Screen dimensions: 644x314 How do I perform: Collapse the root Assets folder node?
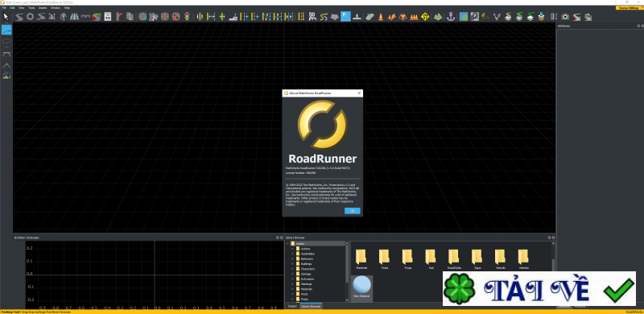click(x=287, y=244)
